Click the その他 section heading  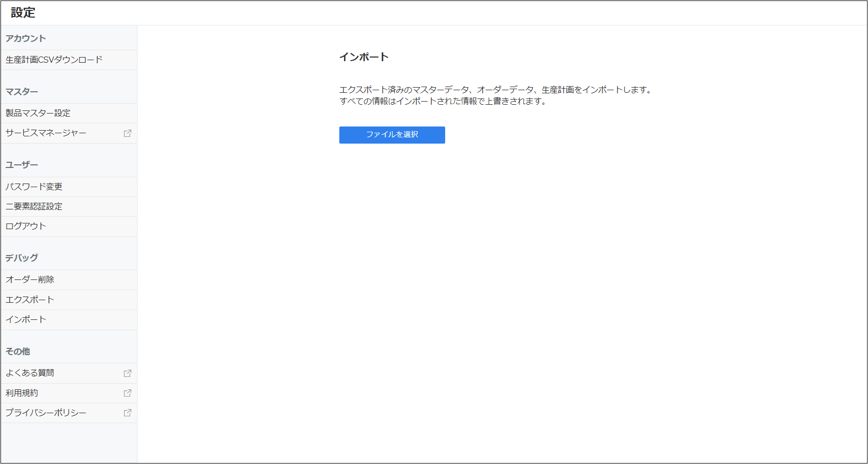(18, 351)
